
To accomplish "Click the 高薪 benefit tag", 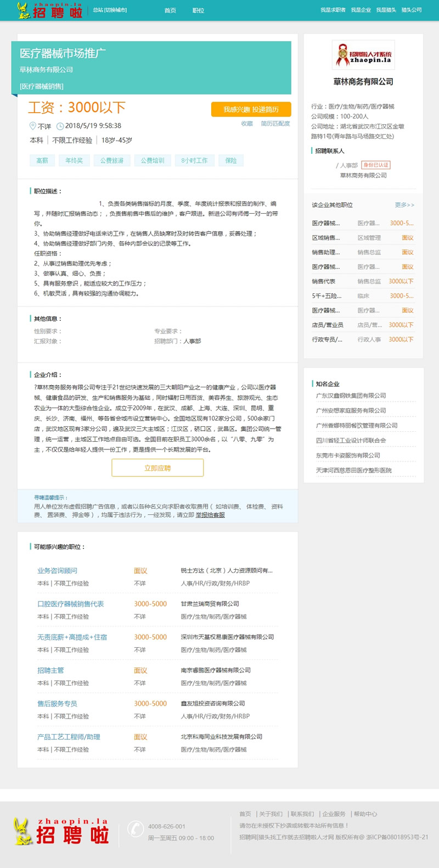I will [42, 160].
